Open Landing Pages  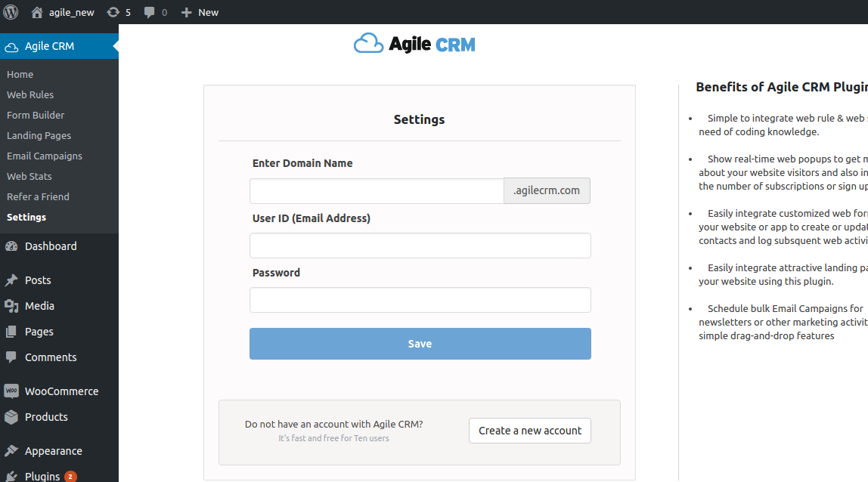39,135
